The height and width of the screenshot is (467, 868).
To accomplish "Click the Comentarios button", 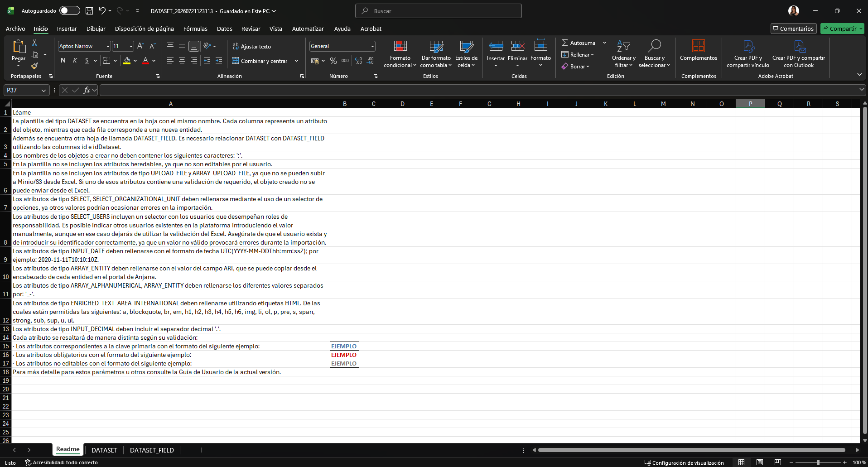I will tap(794, 29).
